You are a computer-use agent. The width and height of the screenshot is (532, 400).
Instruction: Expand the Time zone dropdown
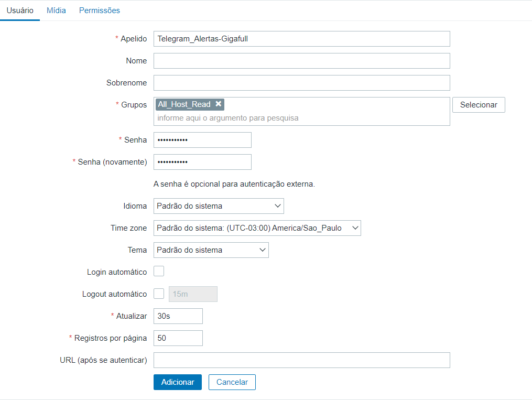click(x=257, y=228)
